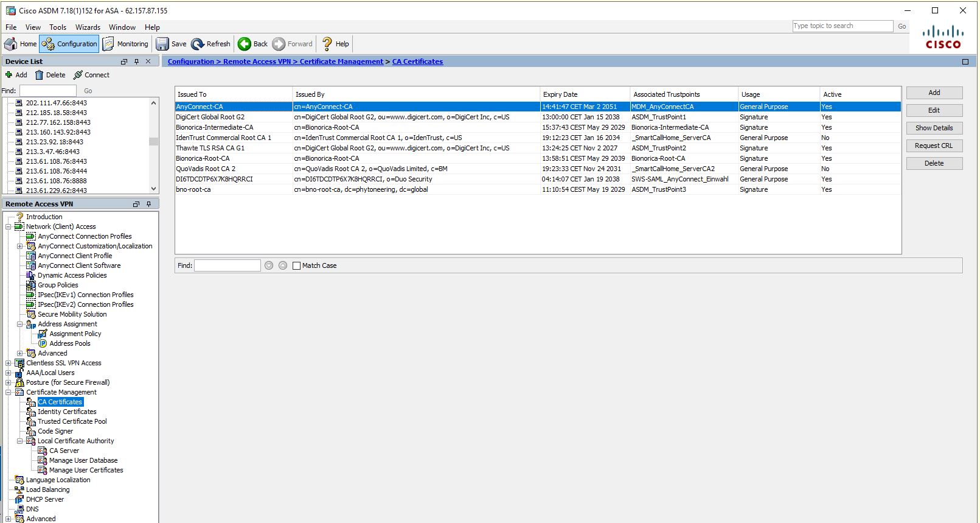Open the Trusted Certificate Pool node
Image resolution: width=980 pixels, height=523 pixels.
[x=72, y=421]
